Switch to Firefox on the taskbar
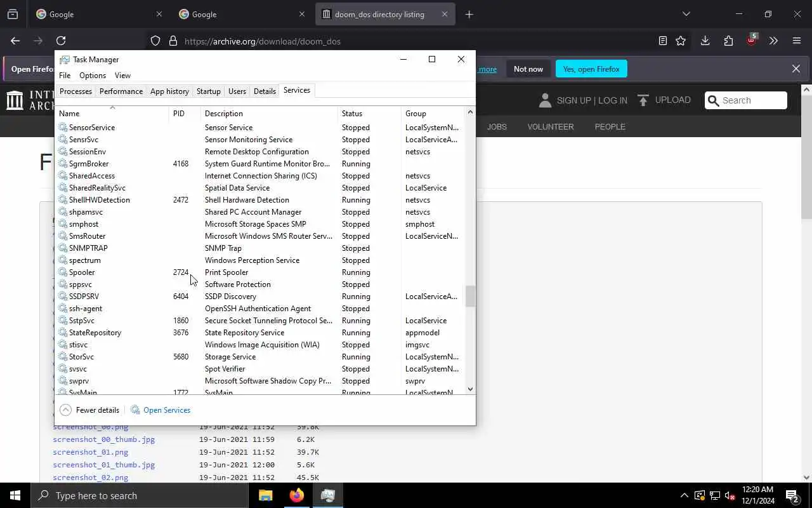Viewport: 812px width, 508px height. (x=297, y=495)
